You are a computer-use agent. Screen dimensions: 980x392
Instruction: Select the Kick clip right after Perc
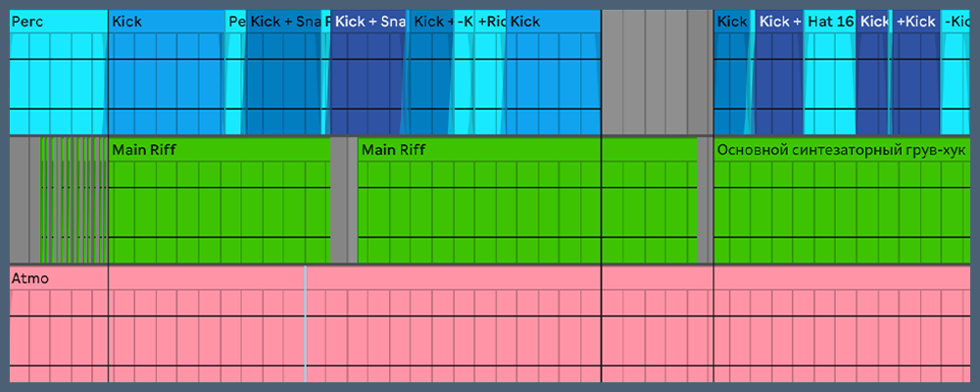click(x=167, y=72)
